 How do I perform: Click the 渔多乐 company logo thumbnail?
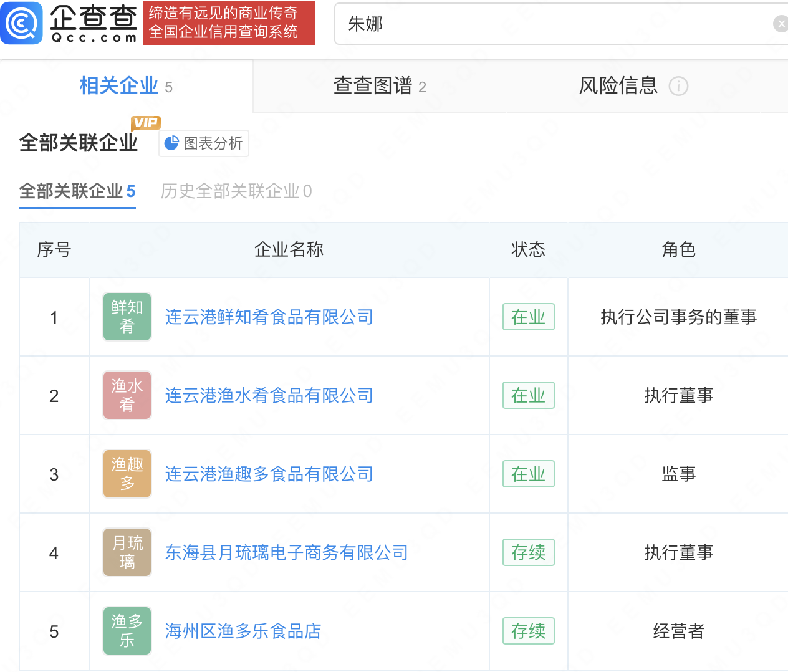[127, 631]
